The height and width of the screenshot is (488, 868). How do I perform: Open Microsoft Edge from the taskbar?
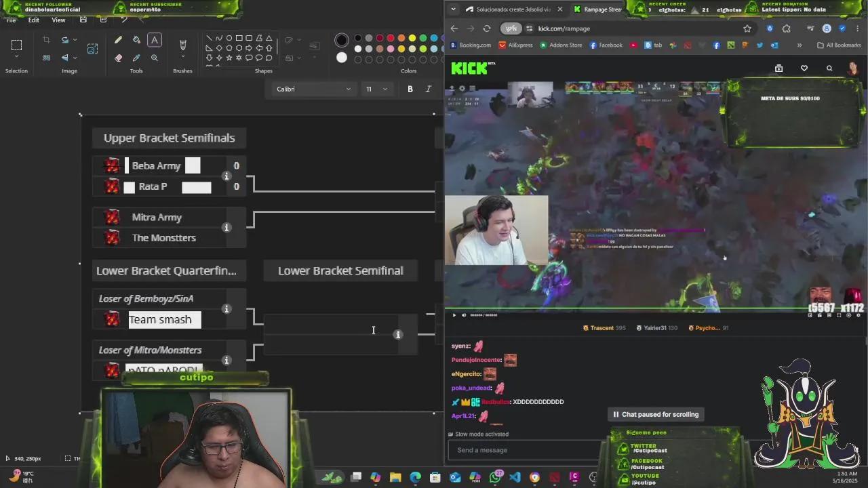point(415,477)
